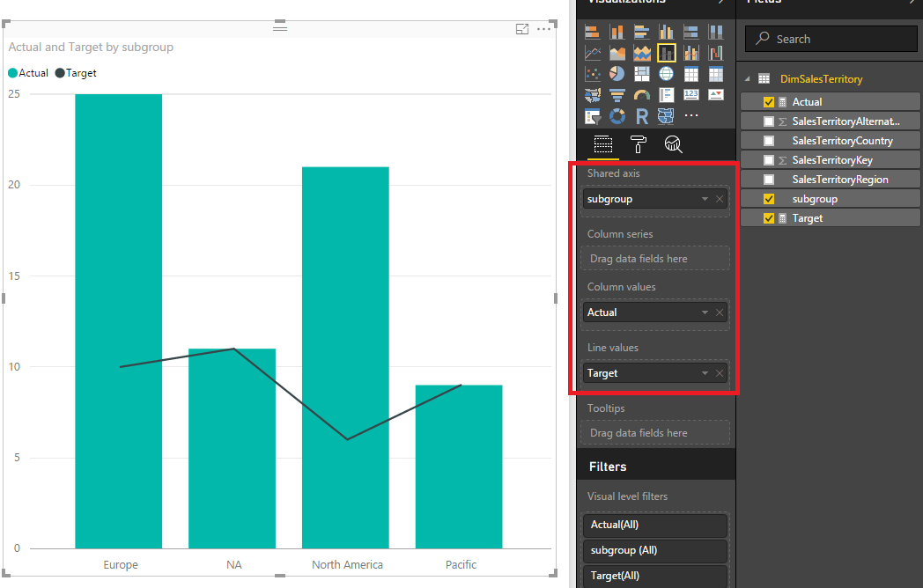Check the SalesTerritoryAlternat.. field checkbox
923x588 pixels.
click(x=768, y=121)
